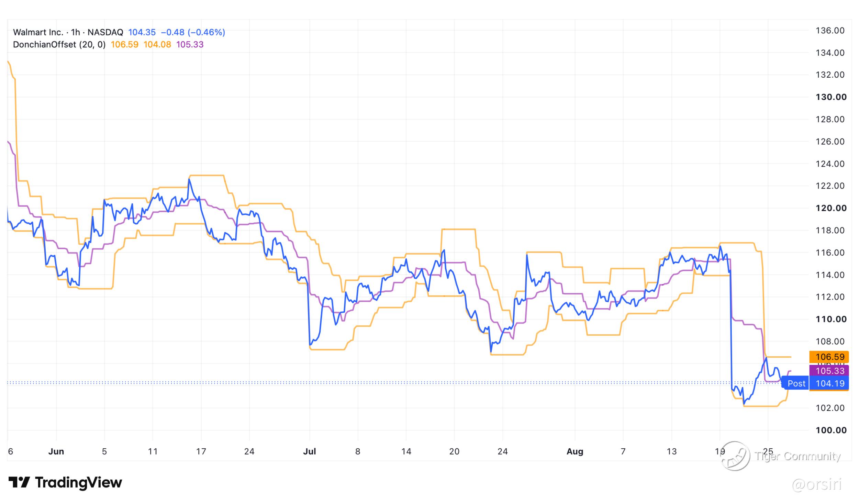The width and height of the screenshot is (859, 504).
Task: Click the Jul label on the time axis
Action: [x=310, y=451]
